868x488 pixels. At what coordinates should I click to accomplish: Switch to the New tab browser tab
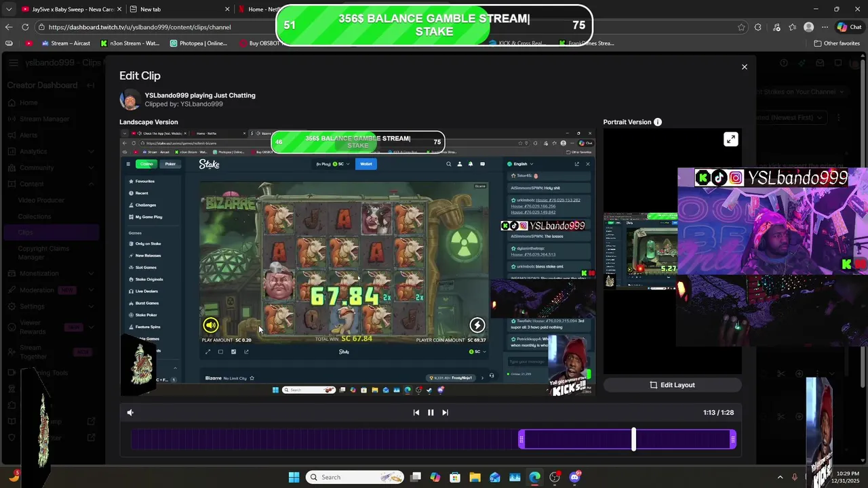180,9
